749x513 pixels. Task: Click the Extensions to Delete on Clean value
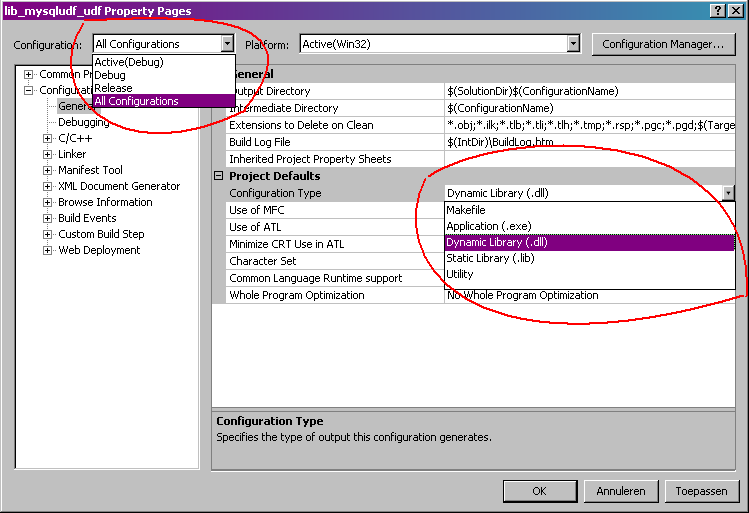pyautogui.click(x=589, y=125)
